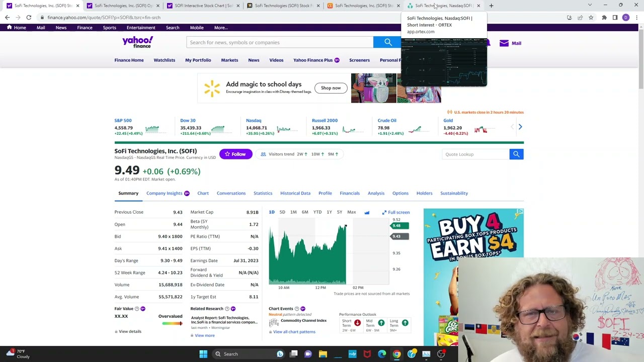Viewport: 644px width, 362px height.
Task: Open the Financials tab
Action: [350, 193]
